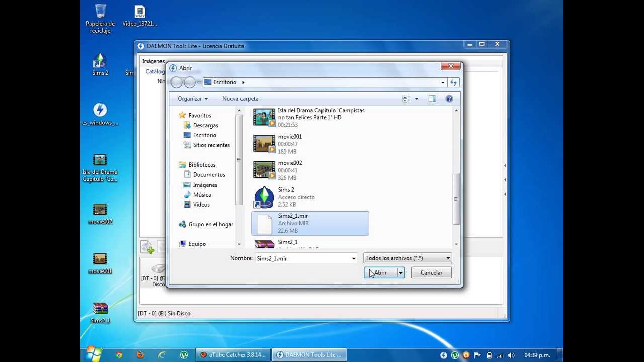
Task: Click Nueva carpeta in the toolbar
Action: (x=240, y=99)
